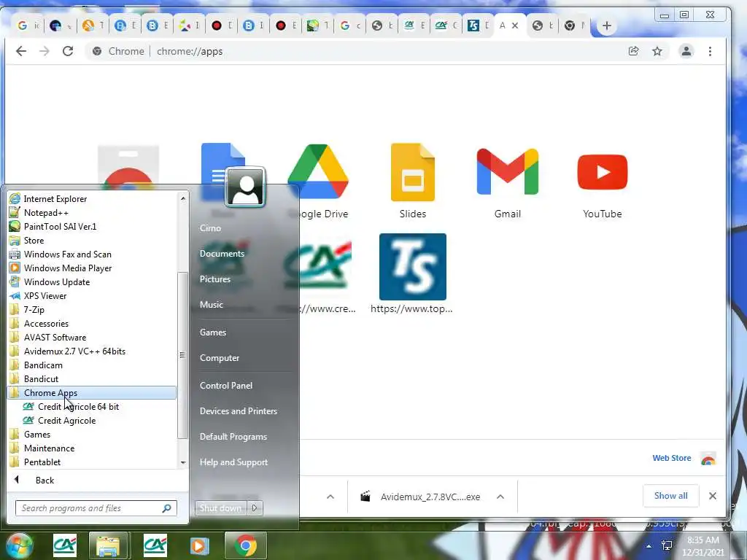Open Windows Media Player entry
Image resolution: width=747 pixels, height=560 pixels.
(68, 268)
